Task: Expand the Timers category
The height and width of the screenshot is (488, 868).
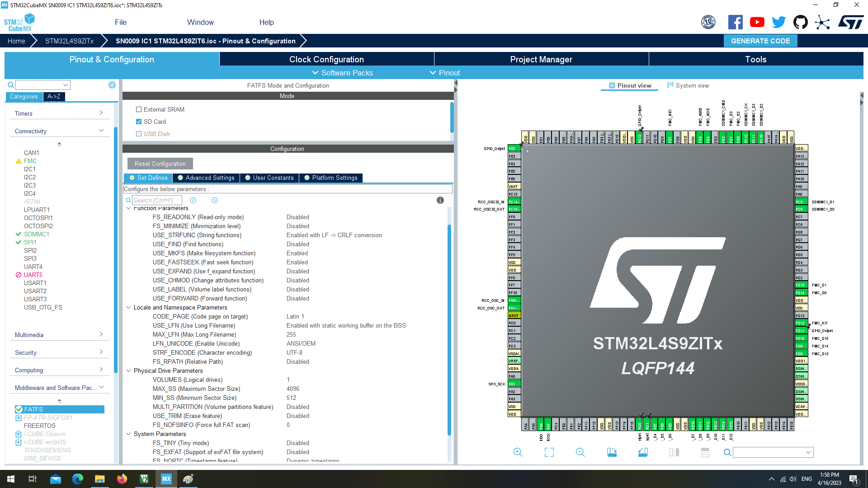Action: (x=59, y=113)
